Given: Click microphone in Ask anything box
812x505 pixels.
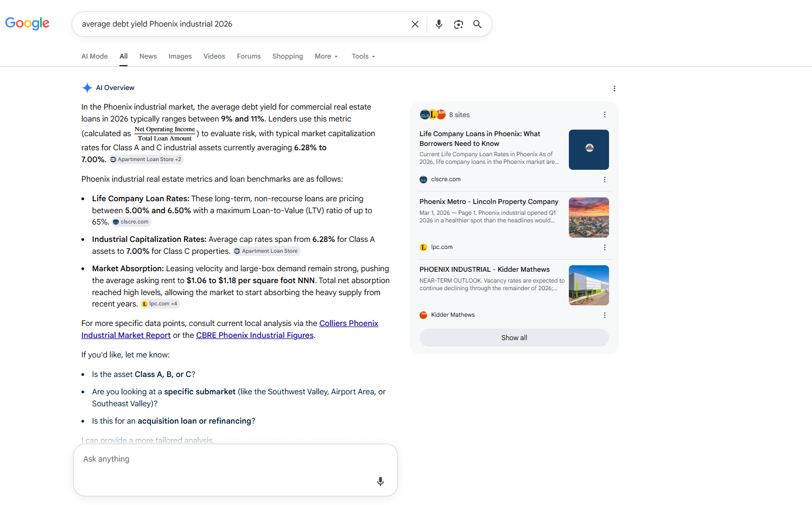Looking at the screenshot, I should pos(380,481).
